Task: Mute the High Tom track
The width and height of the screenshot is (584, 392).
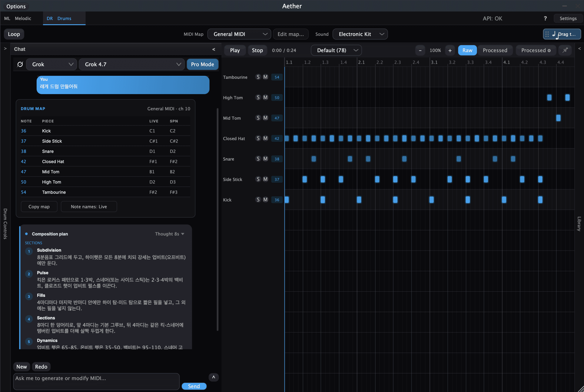Action: 265,97
